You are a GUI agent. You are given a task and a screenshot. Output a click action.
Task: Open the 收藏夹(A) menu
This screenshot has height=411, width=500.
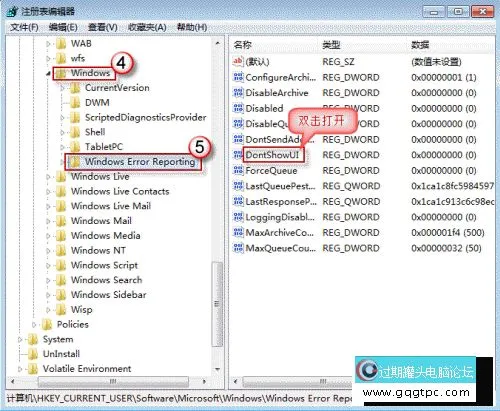147,27
